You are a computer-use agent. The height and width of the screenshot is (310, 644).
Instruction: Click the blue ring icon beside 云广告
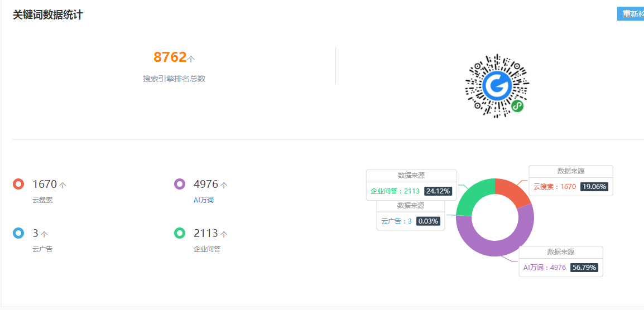tap(18, 233)
